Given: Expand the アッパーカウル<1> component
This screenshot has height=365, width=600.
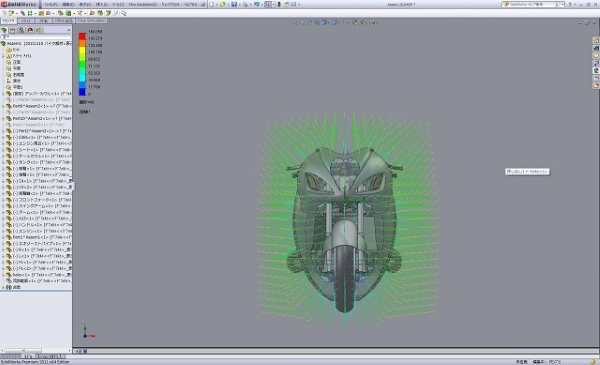Looking at the screenshot, I should 3,93.
